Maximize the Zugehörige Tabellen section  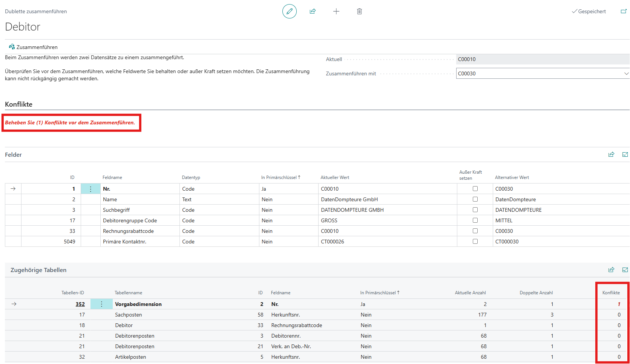pyautogui.click(x=625, y=270)
